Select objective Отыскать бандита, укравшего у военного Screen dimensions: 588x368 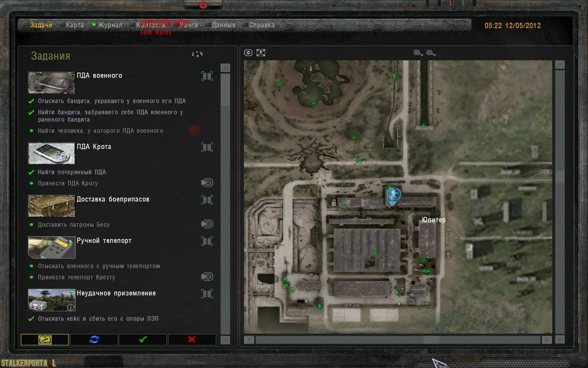tap(112, 101)
